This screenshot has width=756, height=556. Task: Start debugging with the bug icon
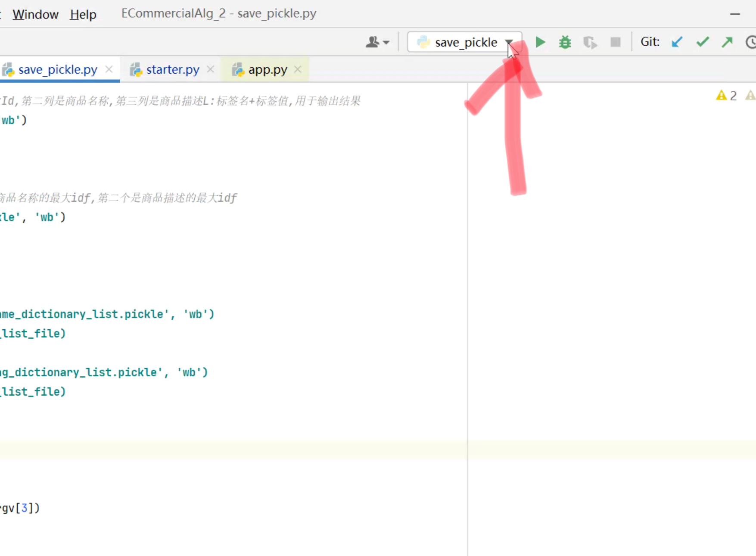[x=565, y=42]
